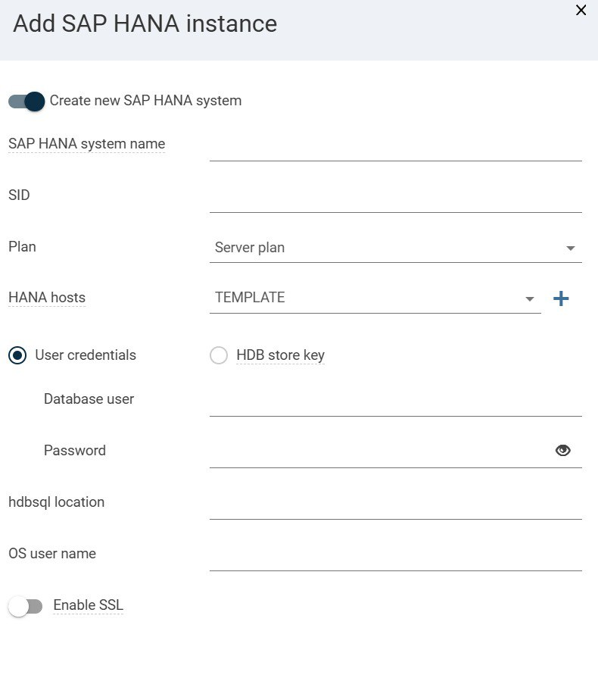598x700 pixels.
Task: Enable the SSL toggle switch
Action: [26, 607]
